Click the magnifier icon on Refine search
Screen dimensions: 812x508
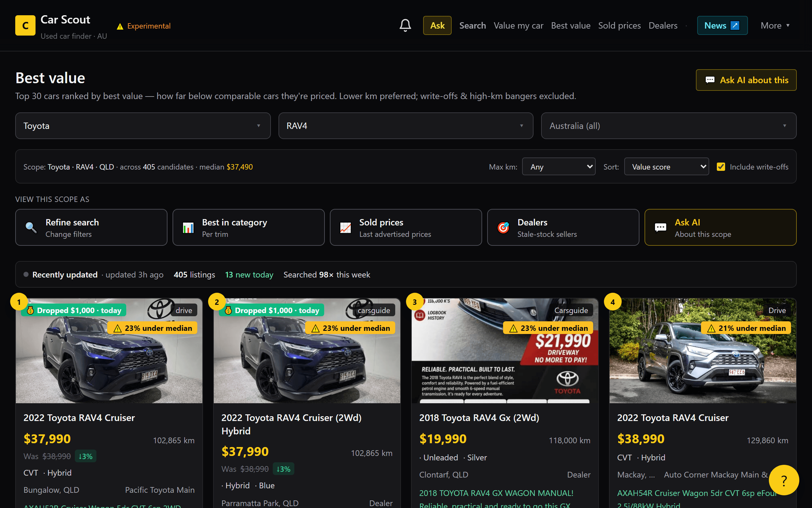pos(31,227)
